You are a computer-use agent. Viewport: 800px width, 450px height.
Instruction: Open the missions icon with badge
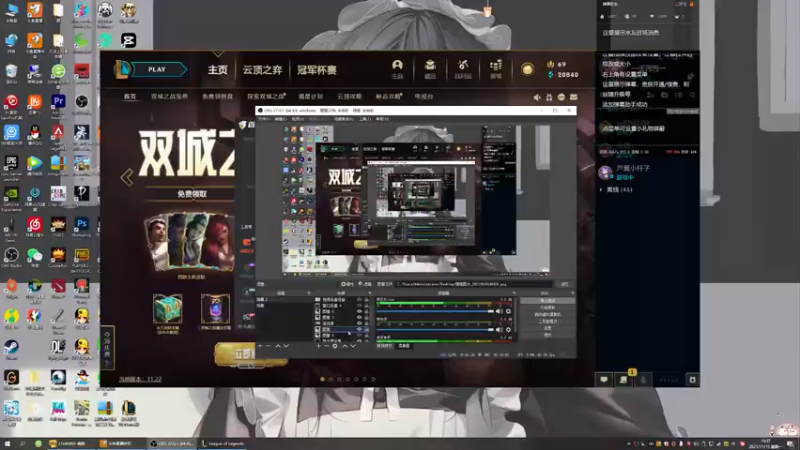point(623,380)
